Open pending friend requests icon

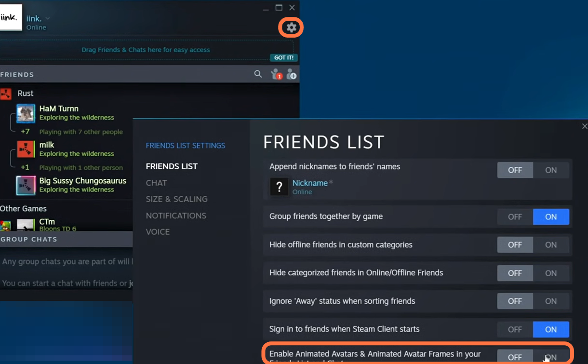pyautogui.click(x=276, y=74)
